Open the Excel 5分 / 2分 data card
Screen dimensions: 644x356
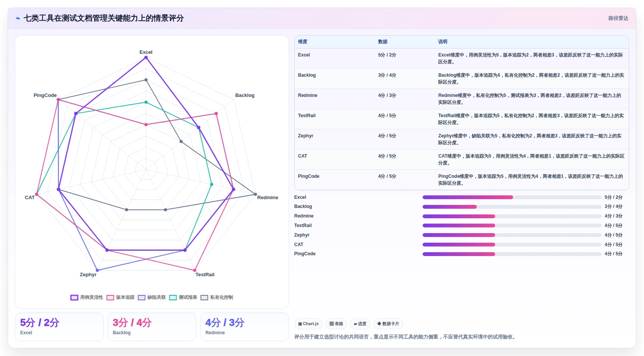[x=59, y=327]
